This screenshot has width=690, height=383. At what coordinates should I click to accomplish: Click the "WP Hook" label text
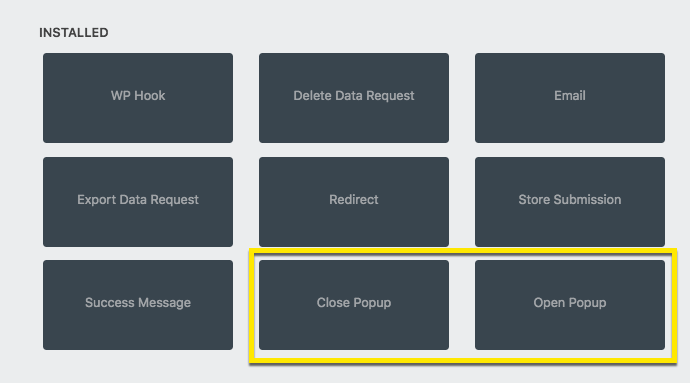click(x=138, y=96)
